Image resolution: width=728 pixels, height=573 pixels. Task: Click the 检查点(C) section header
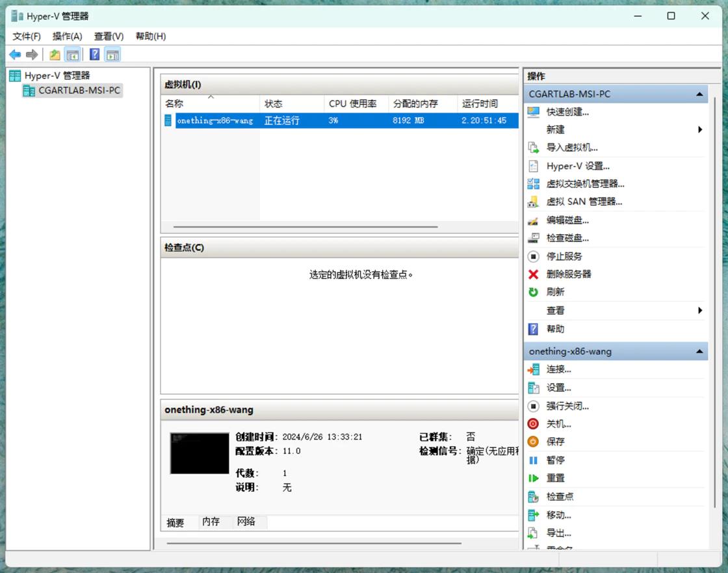[x=340, y=248]
